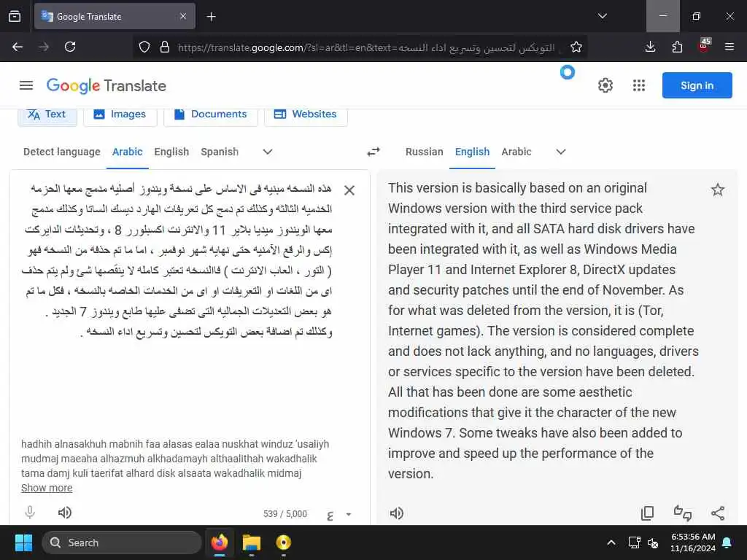Share the translation
The image size is (747, 560).
[x=718, y=513]
